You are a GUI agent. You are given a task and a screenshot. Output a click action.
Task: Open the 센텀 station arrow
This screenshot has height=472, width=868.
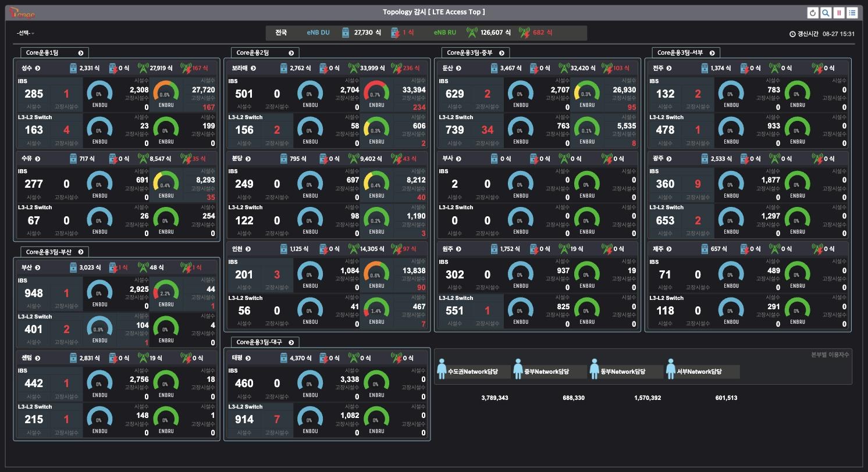click(38, 358)
